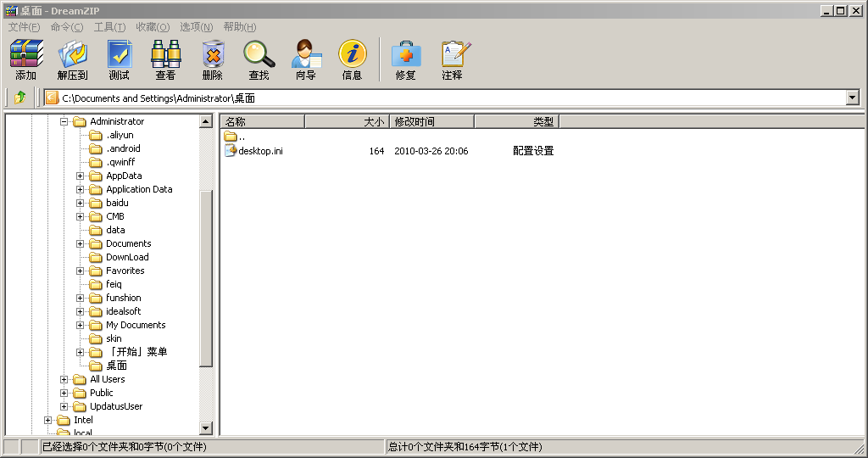Click the folder tree scrollbar thumb
The image size is (868, 458).
206,278
